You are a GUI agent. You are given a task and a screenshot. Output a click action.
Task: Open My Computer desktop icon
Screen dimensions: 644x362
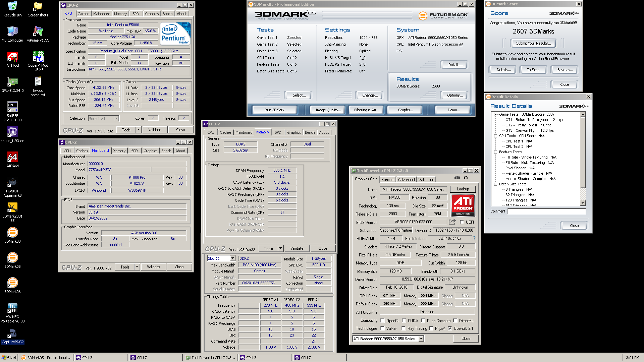click(12, 34)
